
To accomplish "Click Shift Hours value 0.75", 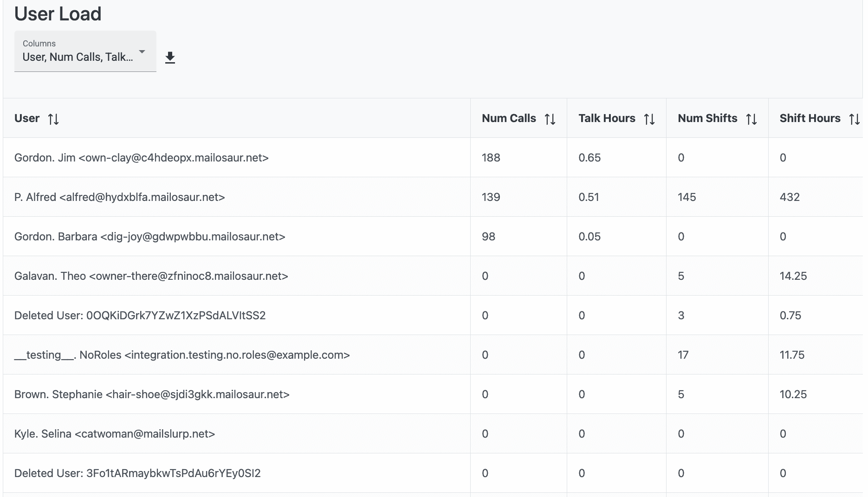I will [790, 316].
